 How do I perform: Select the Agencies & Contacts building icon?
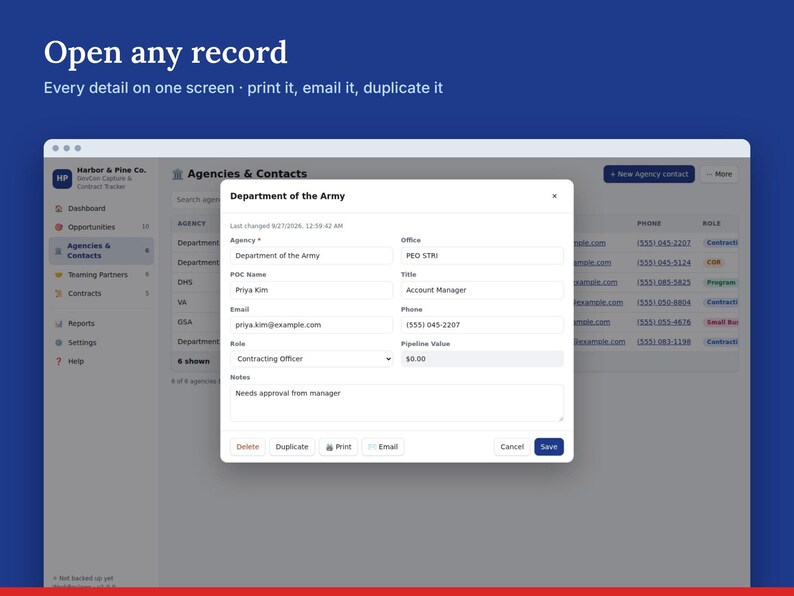[x=58, y=251]
